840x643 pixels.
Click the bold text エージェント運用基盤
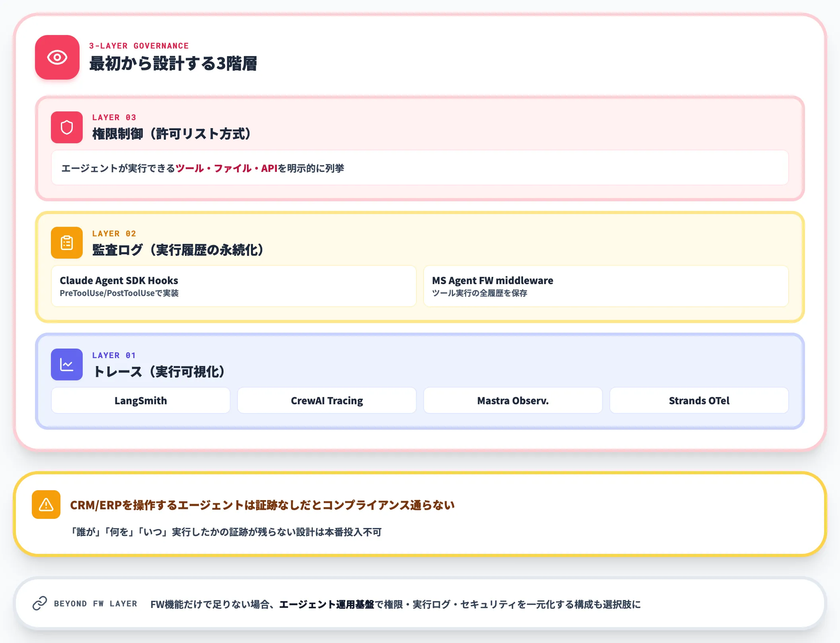coord(327,604)
